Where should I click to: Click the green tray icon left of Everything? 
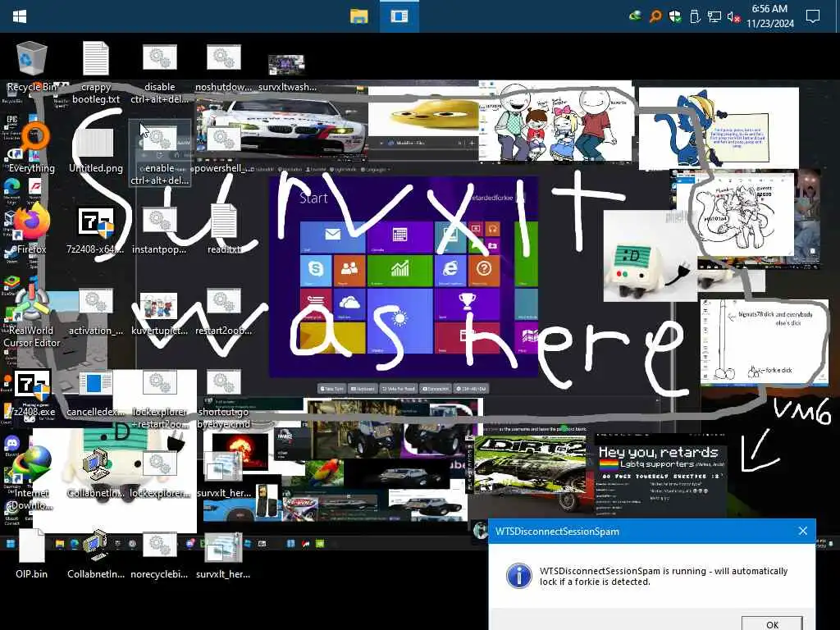(x=636, y=16)
